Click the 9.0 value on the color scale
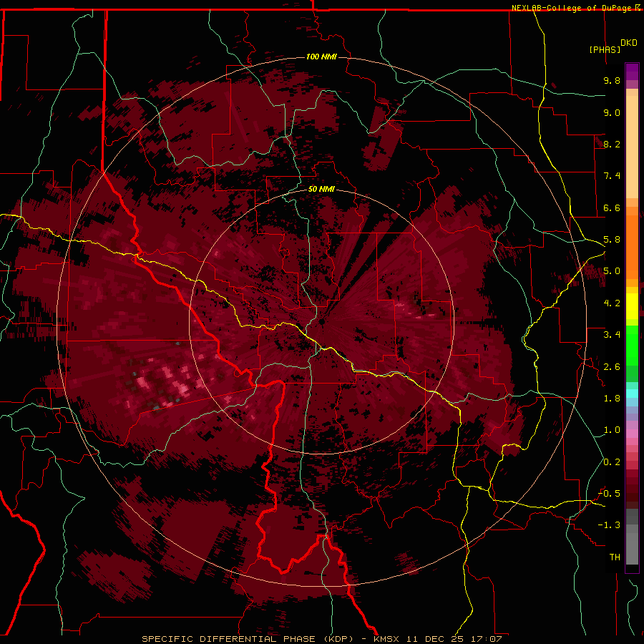Viewport: 644px width, 644px height. pyautogui.click(x=612, y=112)
